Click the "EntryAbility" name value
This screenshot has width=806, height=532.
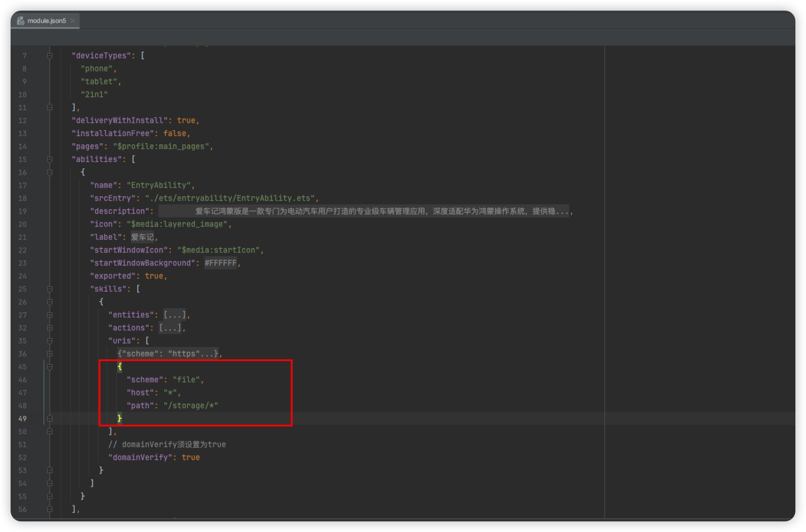158,185
